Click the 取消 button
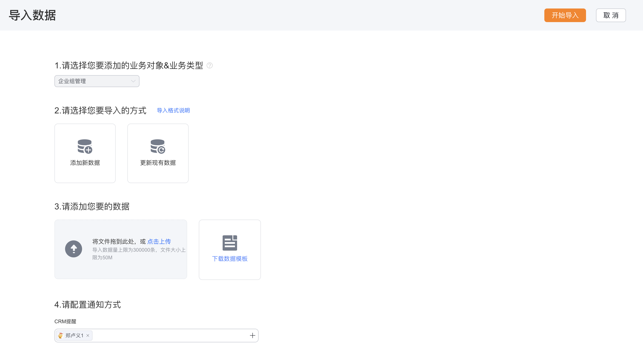This screenshot has width=643, height=364. click(611, 15)
